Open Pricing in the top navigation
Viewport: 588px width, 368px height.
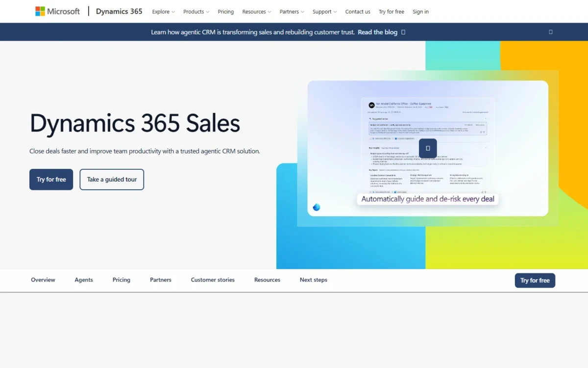coord(226,12)
